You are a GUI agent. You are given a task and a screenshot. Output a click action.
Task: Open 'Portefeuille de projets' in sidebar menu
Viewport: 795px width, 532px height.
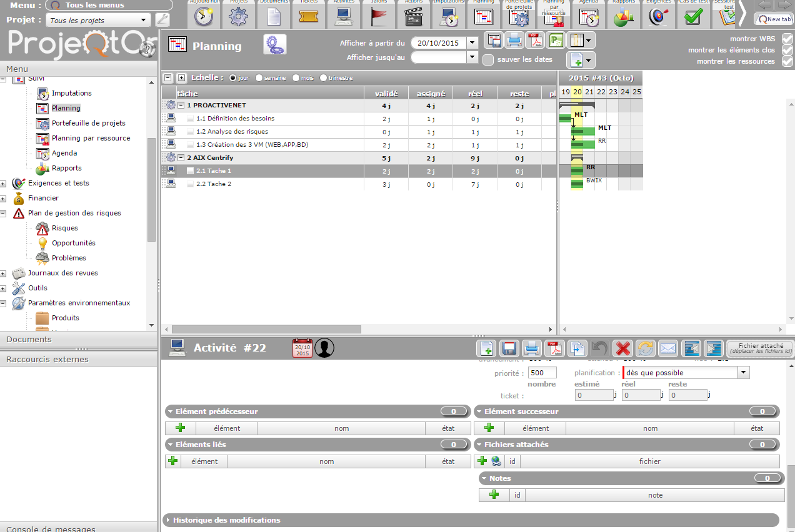click(x=88, y=123)
